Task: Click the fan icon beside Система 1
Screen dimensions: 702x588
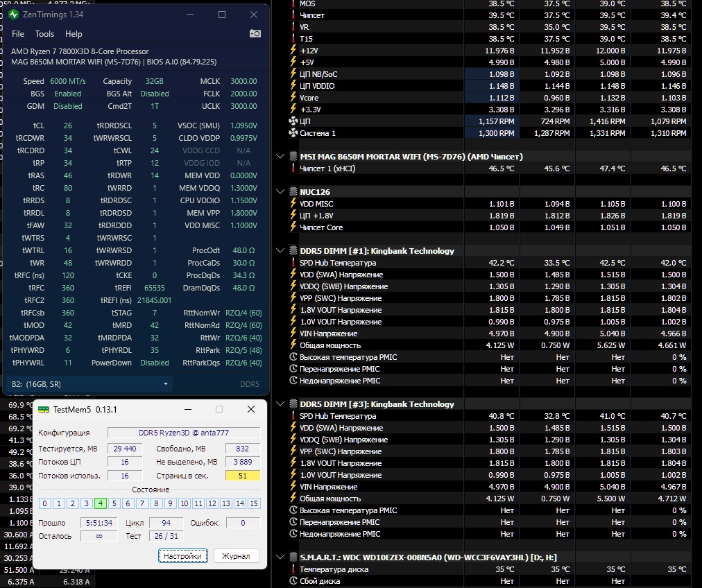Action: tap(293, 132)
